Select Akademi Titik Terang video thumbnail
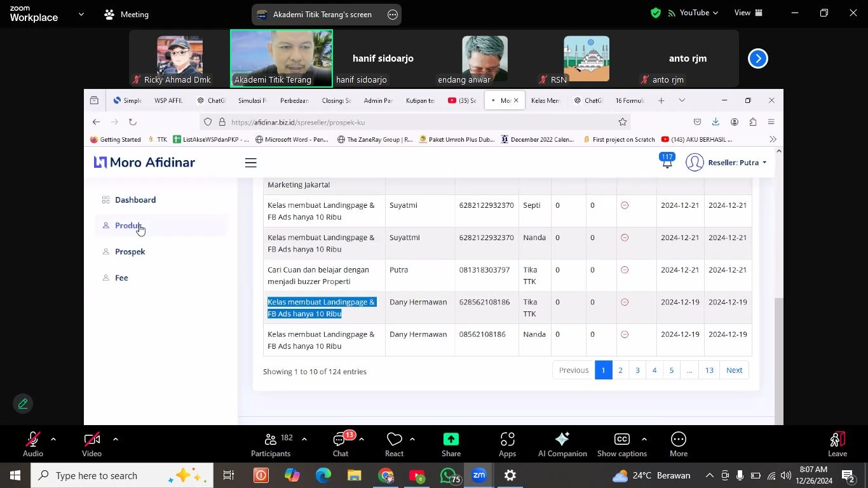Screen dimensions: 868x488 coord(281,58)
